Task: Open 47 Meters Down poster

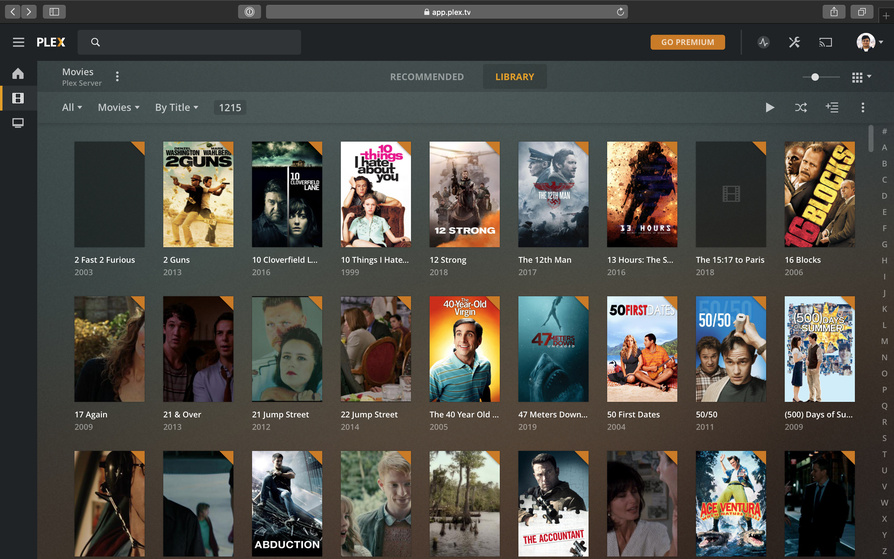Action: tap(553, 349)
